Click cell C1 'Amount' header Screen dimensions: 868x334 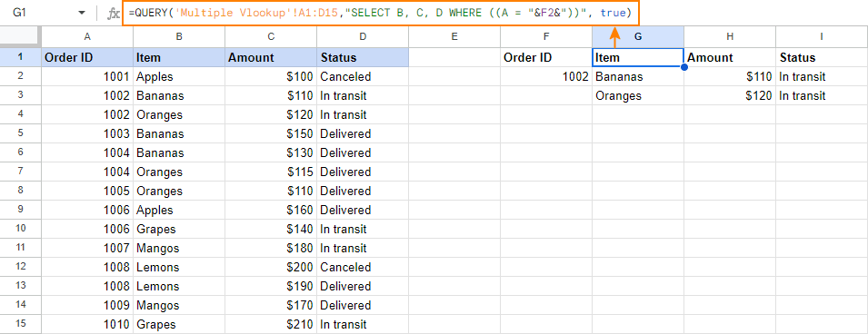[x=271, y=57]
